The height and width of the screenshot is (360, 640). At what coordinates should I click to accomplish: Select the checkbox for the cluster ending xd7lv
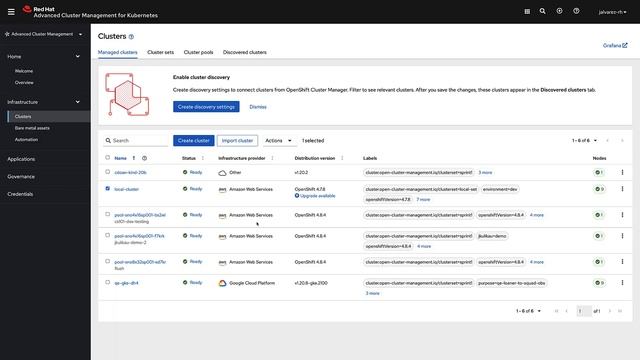pos(107,261)
